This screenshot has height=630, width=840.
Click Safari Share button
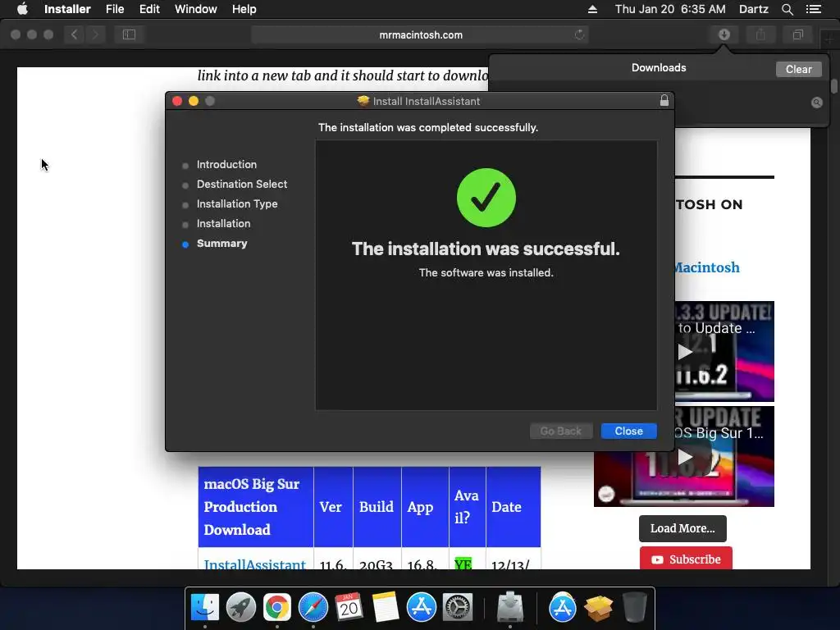click(x=760, y=34)
